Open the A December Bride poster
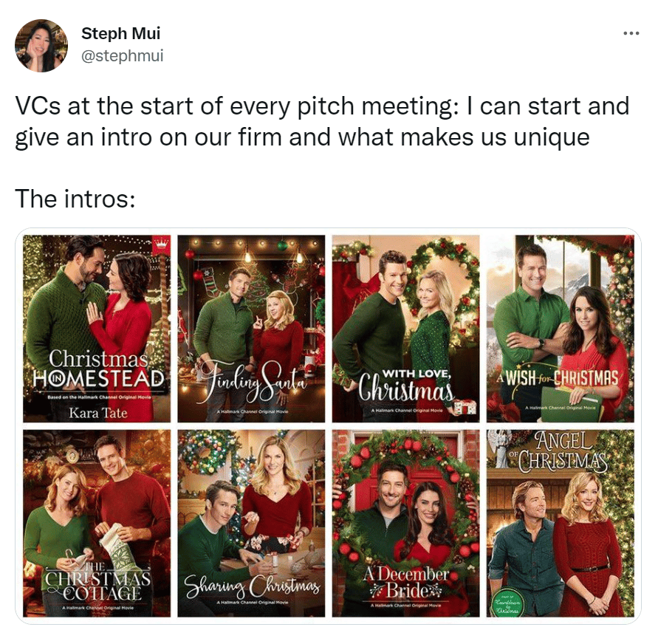Image resolution: width=658 pixels, height=644 pixels. click(405, 523)
